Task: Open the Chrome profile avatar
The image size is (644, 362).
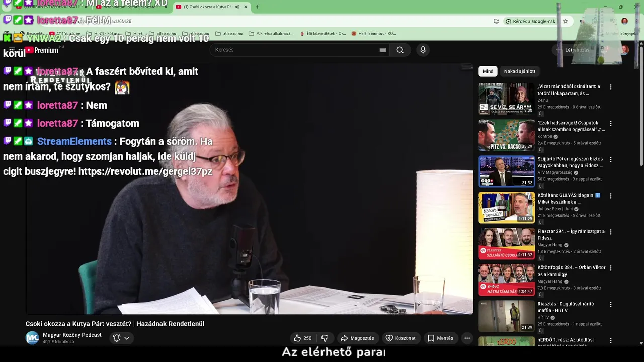Action: tap(624, 21)
